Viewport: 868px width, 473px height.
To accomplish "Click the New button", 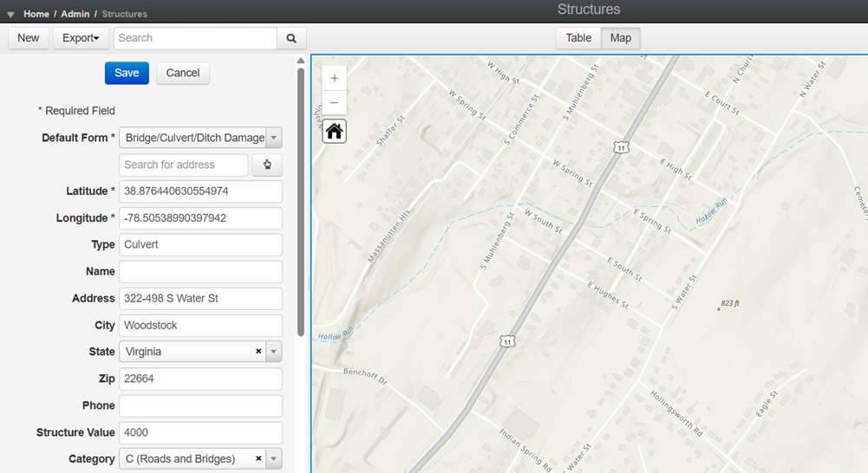I will click(x=29, y=38).
